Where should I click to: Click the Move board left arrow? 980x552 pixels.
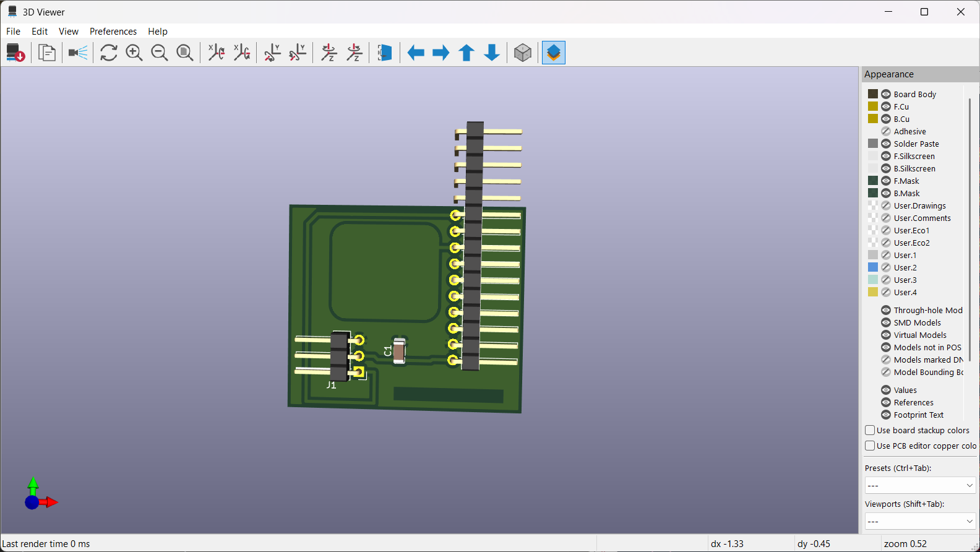(x=416, y=53)
